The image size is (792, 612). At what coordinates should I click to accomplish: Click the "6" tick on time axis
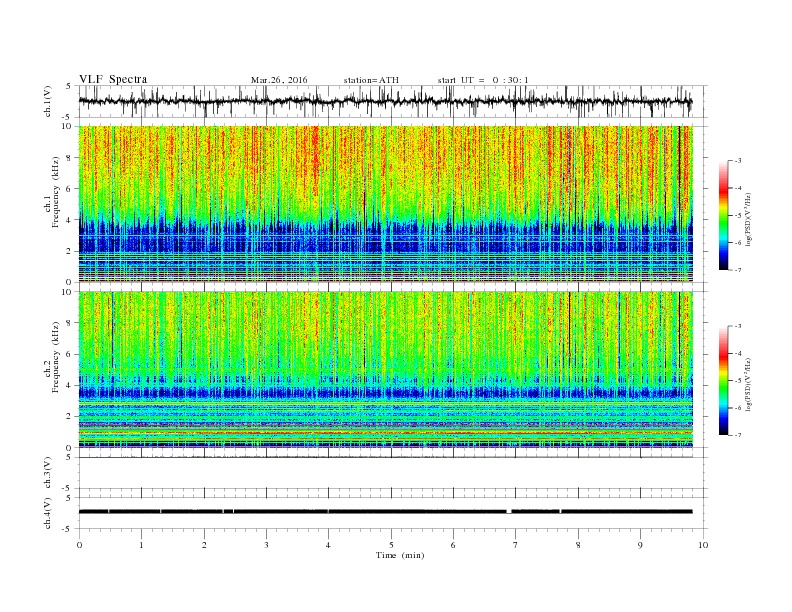click(x=453, y=545)
